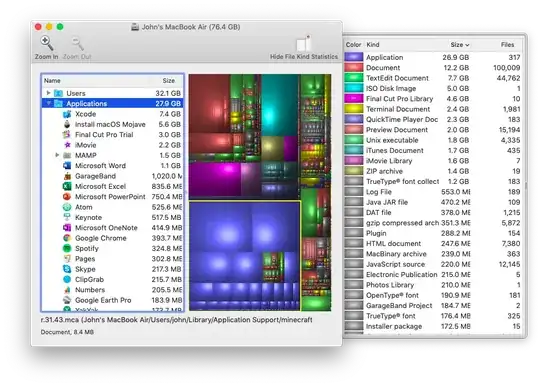Sort statistics by the Size column

point(459,45)
